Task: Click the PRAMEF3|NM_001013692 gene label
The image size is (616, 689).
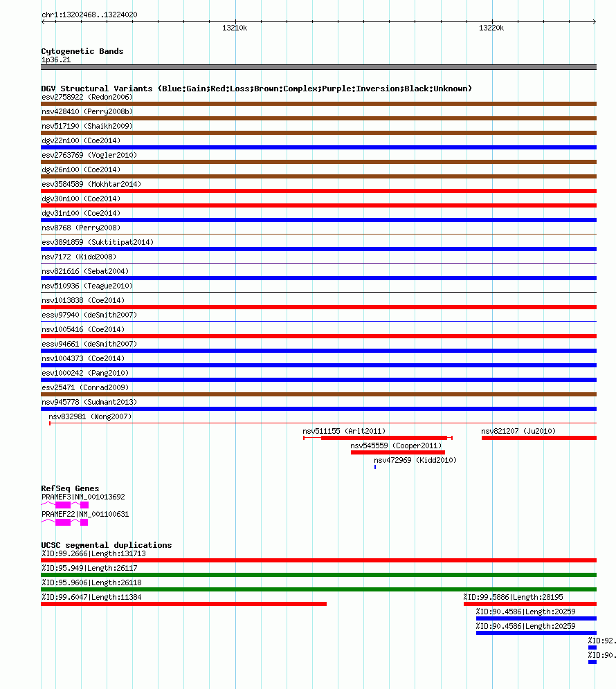Action: (x=83, y=497)
